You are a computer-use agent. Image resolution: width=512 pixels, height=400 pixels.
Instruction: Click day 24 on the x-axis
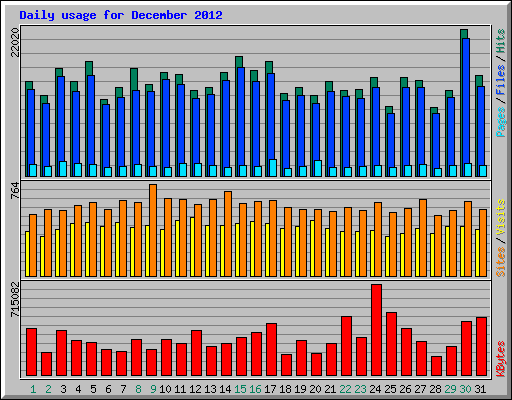pyautogui.click(x=375, y=389)
